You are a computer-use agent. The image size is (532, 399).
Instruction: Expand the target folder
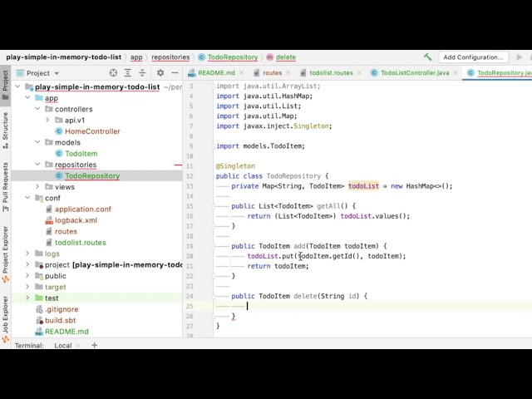tap(27, 287)
